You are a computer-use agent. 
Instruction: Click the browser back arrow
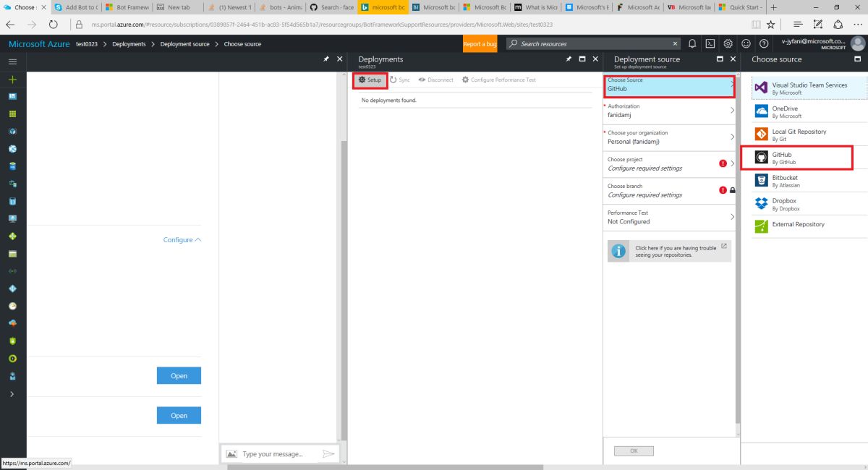(12, 24)
